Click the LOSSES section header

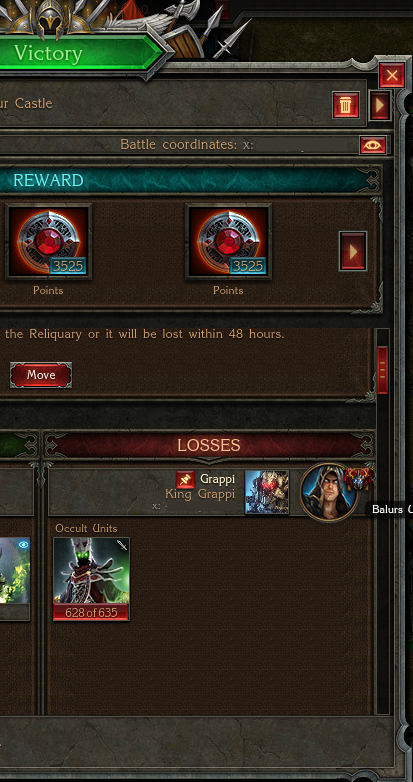coord(209,445)
